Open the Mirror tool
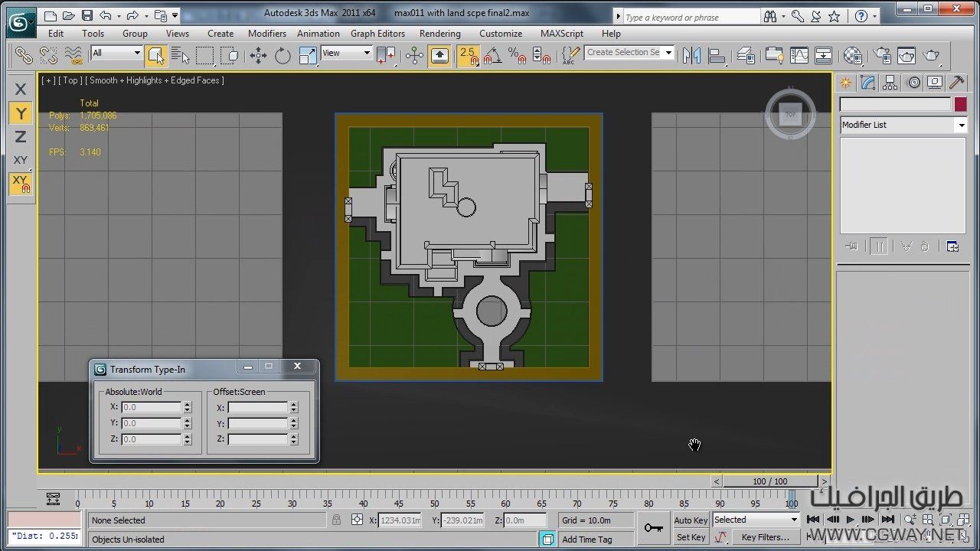 click(x=691, y=55)
